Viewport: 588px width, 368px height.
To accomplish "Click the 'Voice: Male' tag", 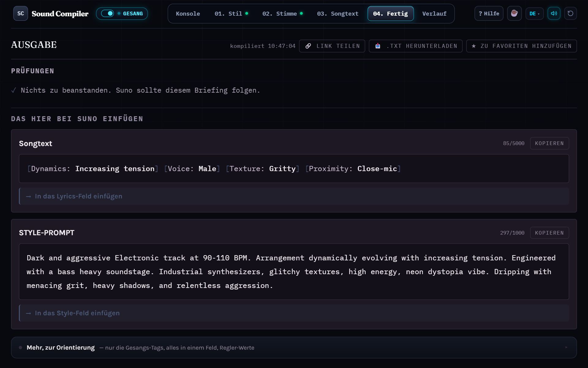I will click(x=192, y=169).
